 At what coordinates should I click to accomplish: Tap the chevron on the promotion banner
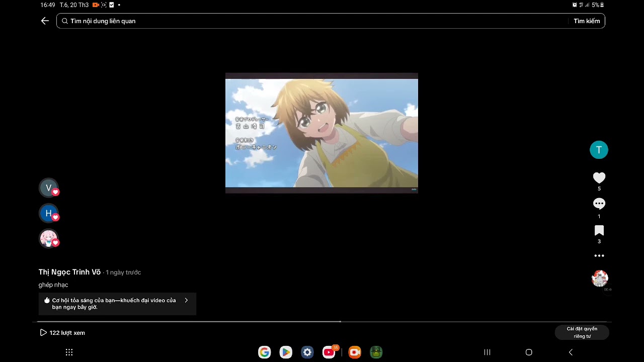click(x=186, y=300)
